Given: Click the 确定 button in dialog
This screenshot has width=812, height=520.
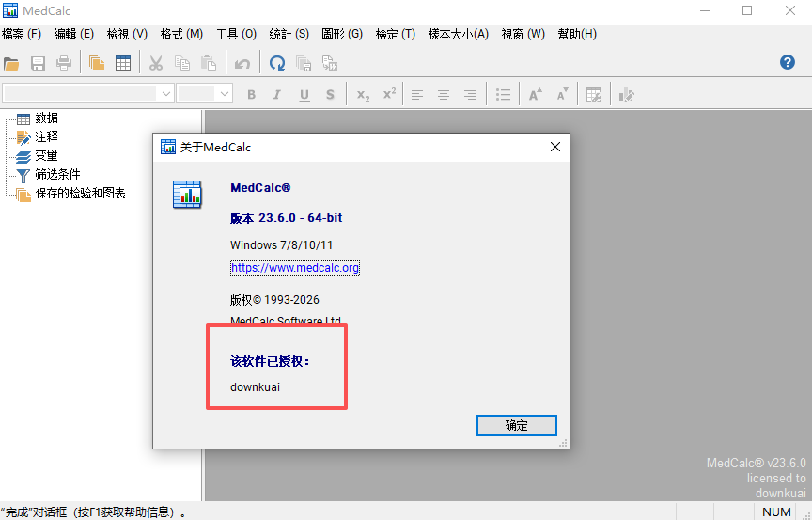Looking at the screenshot, I should 516,425.
